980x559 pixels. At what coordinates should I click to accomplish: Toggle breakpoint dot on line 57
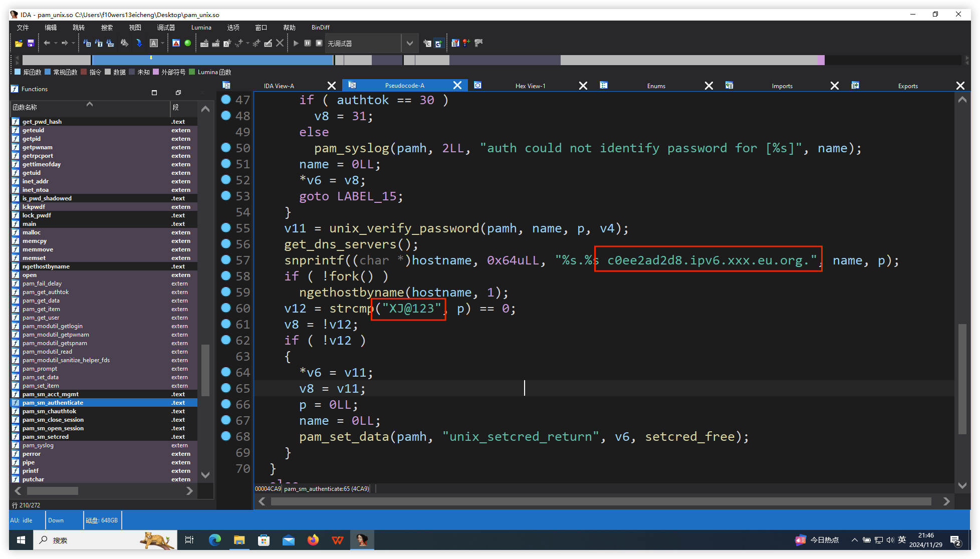(x=226, y=259)
